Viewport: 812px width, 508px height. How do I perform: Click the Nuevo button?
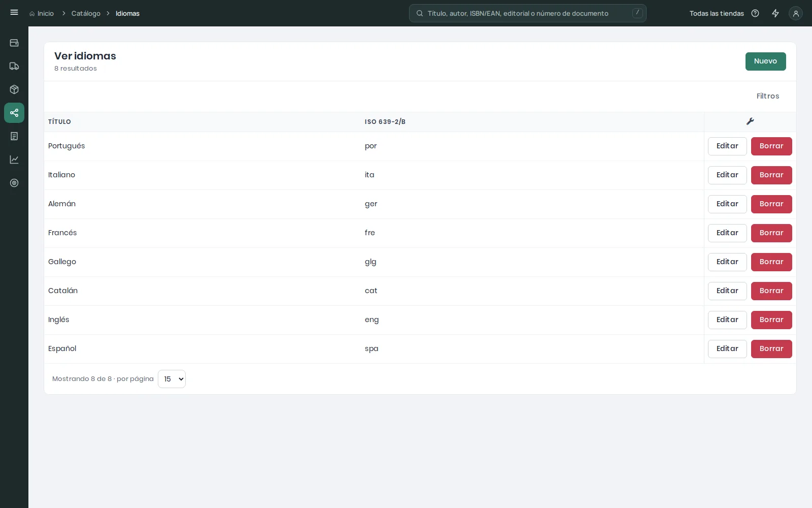coord(765,61)
